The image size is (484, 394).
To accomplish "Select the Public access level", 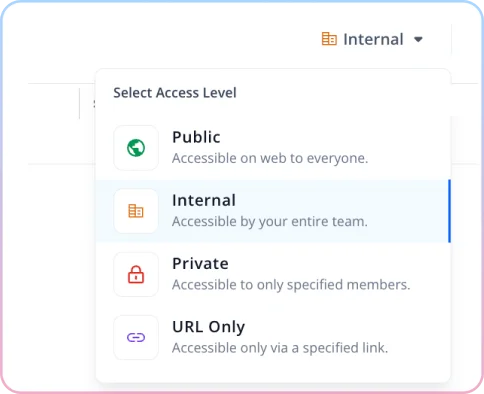I will (273, 148).
